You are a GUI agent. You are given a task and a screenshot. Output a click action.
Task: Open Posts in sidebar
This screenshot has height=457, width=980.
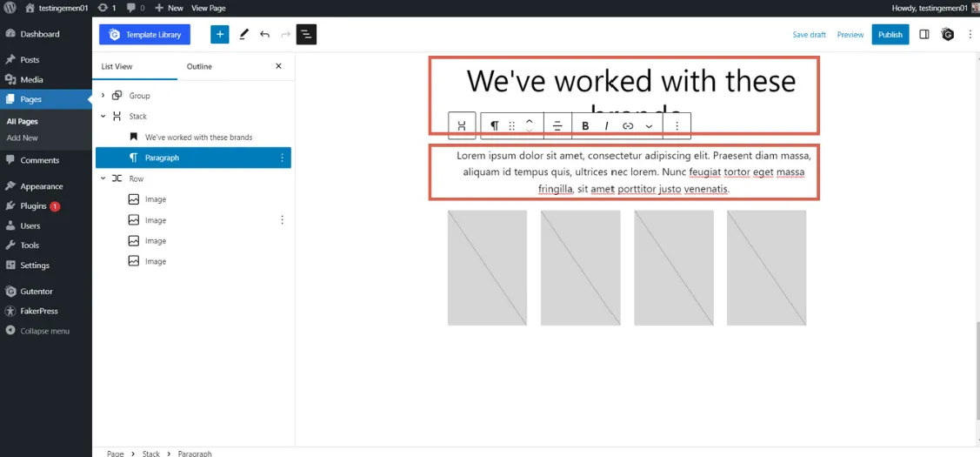pyautogui.click(x=45, y=59)
